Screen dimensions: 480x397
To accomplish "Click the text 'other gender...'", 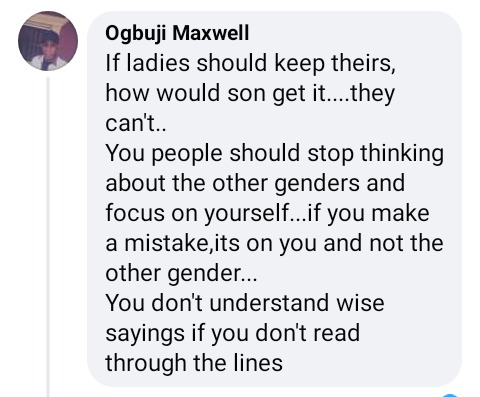I will coord(181,273).
